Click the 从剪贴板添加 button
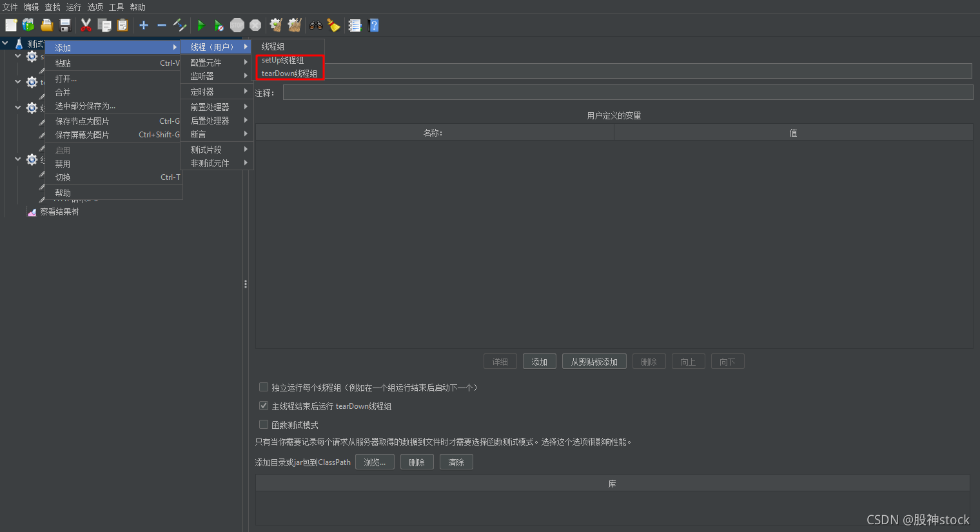The width and height of the screenshot is (980, 532). click(x=594, y=362)
